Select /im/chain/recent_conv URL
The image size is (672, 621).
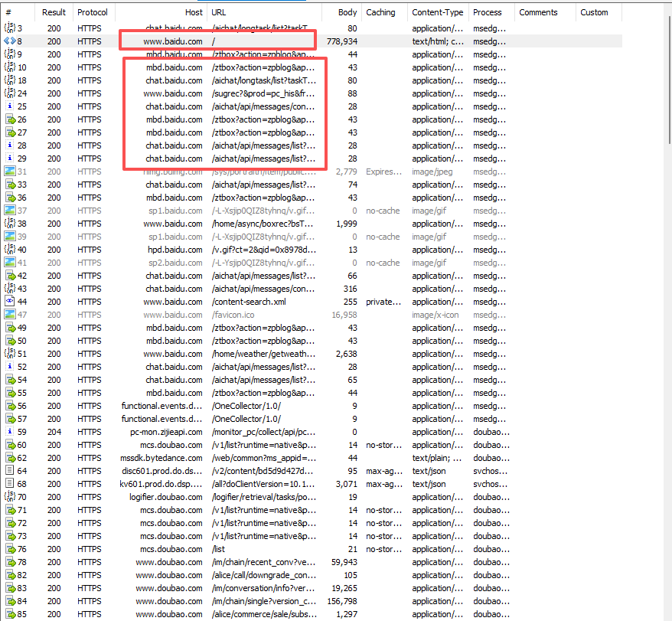[x=263, y=562]
